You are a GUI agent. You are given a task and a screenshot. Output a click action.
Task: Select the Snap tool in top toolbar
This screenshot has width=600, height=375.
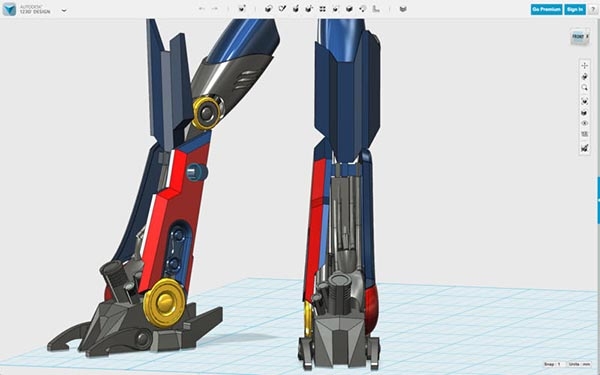pos(362,9)
